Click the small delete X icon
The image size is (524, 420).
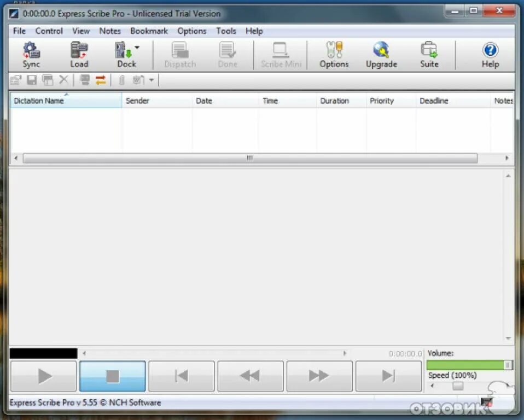(63, 80)
